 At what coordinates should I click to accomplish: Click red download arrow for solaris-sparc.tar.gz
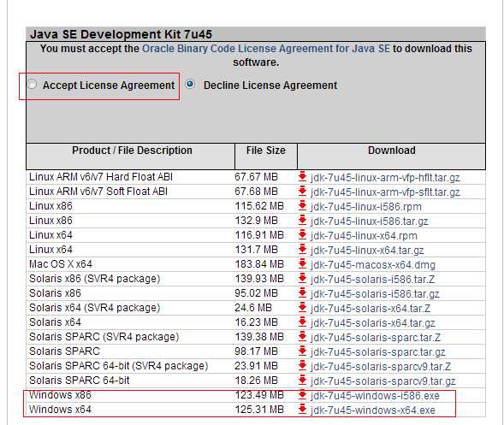tap(302, 351)
